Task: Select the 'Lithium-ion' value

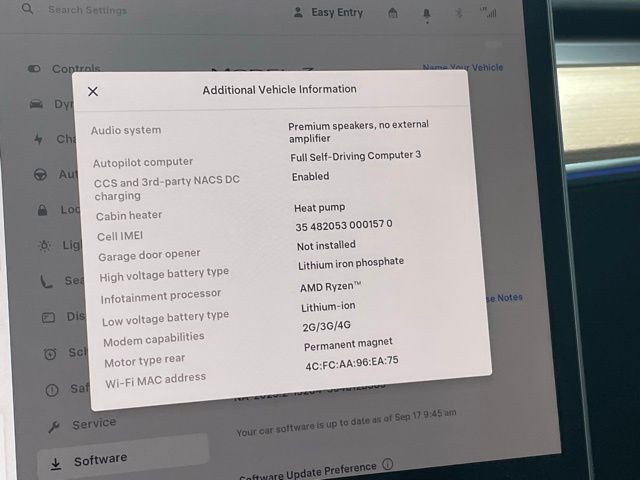Action: (328, 307)
